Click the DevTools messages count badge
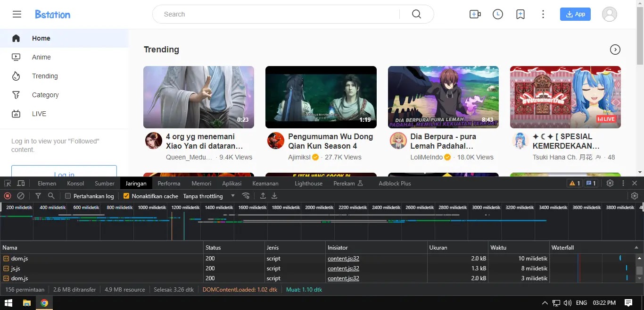 tap(591, 183)
